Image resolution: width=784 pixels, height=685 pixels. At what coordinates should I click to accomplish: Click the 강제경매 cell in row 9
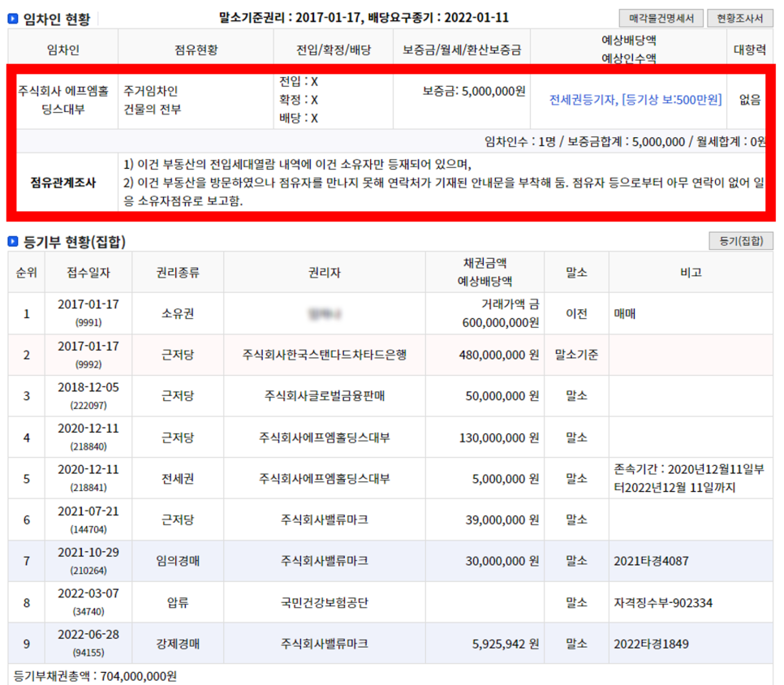178,644
